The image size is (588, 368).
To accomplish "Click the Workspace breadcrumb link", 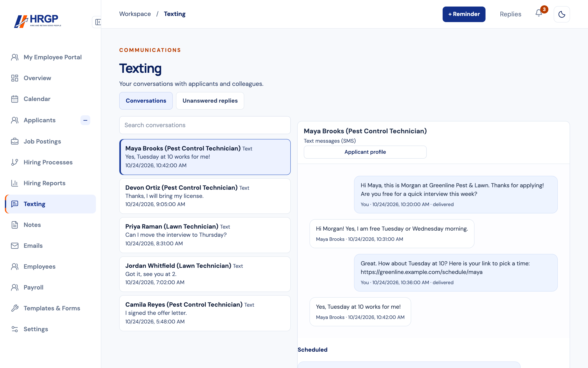I will [x=135, y=14].
